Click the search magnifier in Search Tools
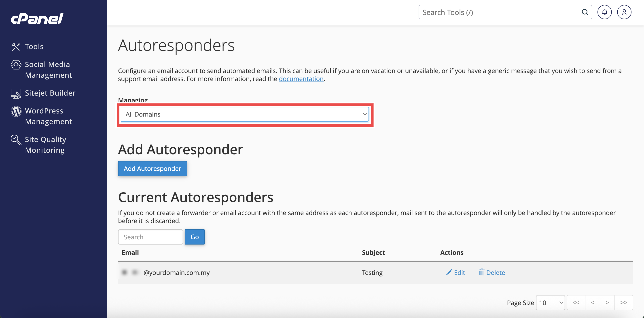Viewport: 644px width, 318px height. (x=585, y=12)
